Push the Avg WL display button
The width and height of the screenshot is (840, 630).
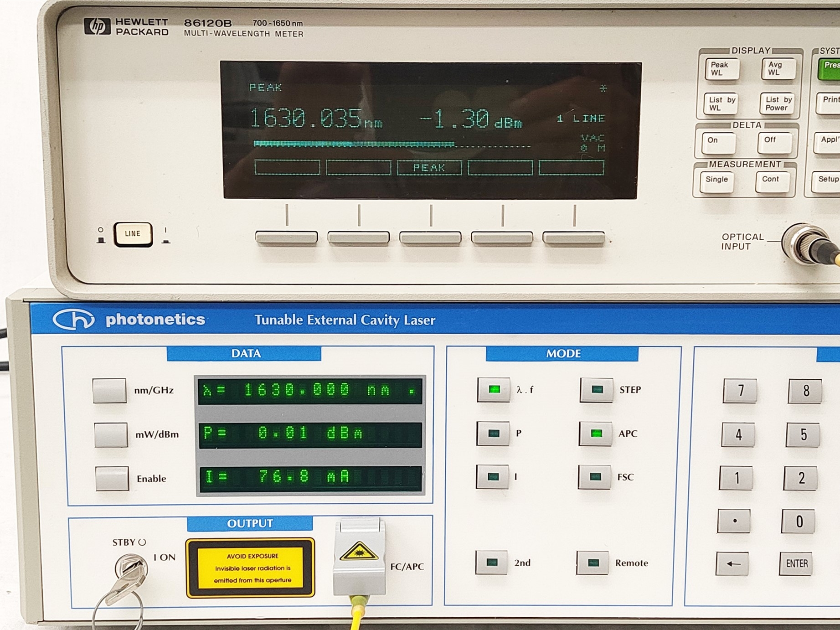[778, 69]
